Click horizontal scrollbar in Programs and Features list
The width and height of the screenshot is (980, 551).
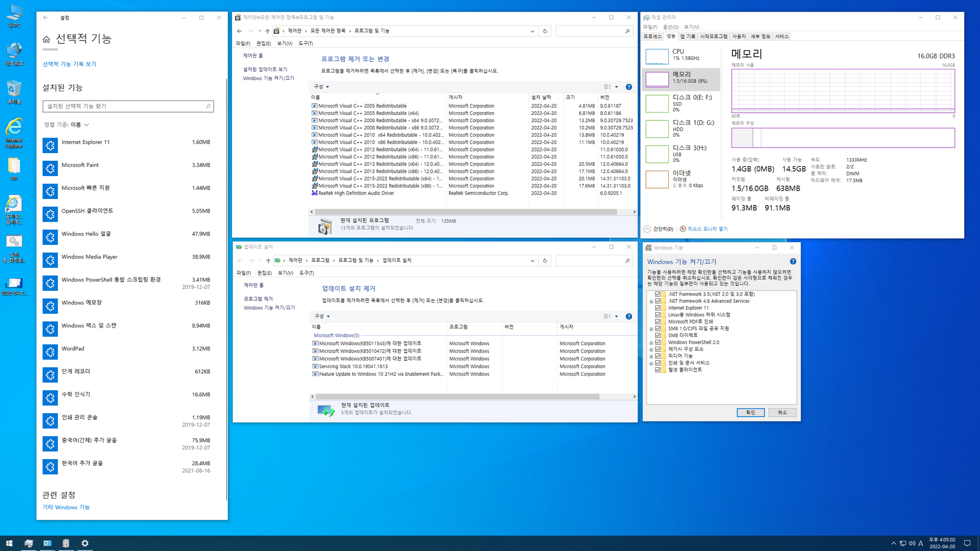466,212
